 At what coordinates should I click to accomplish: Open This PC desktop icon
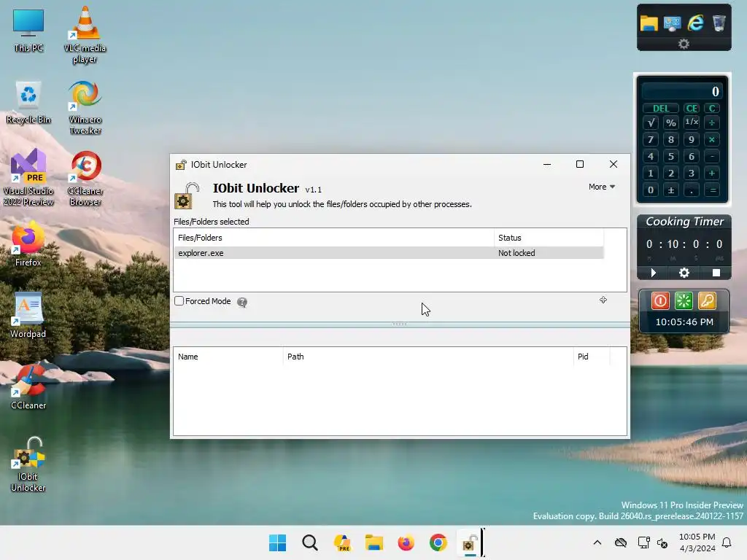point(28,31)
